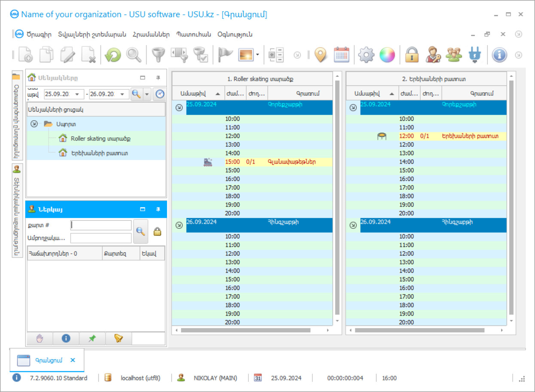The width and height of the screenshot is (535, 392).
Task: Open the color wheel theme picker
Action: pos(387,55)
